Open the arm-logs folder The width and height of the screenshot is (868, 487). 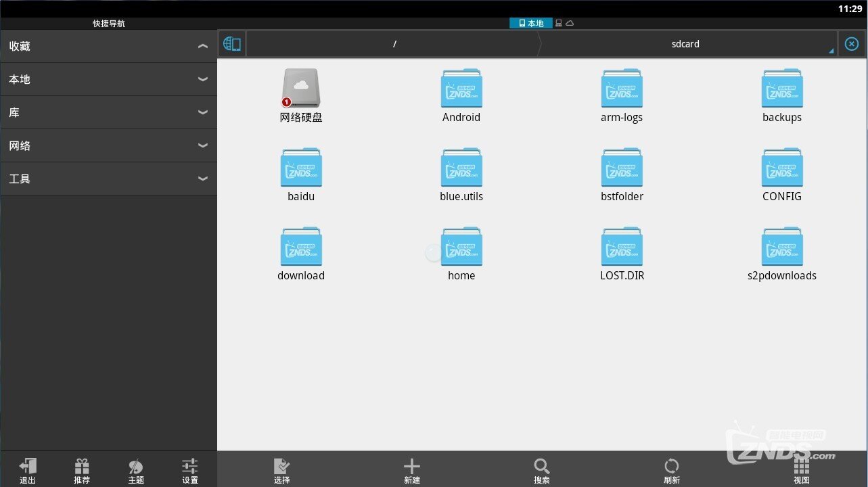pyautogui.click(x=622, y=88)
